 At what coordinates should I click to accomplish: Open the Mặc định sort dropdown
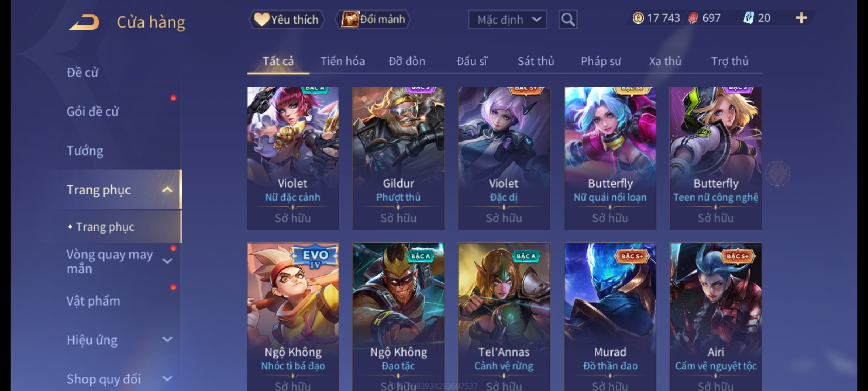[507, 20]
